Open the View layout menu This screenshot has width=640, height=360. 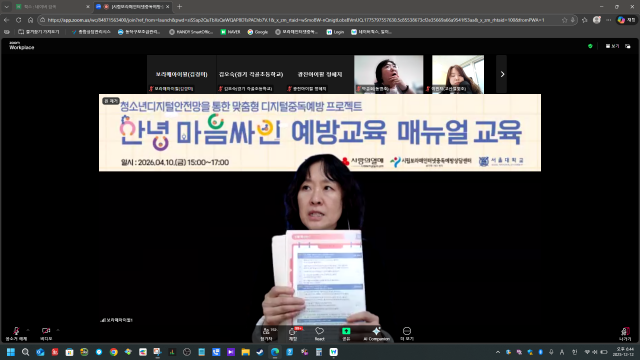point(612,46)
